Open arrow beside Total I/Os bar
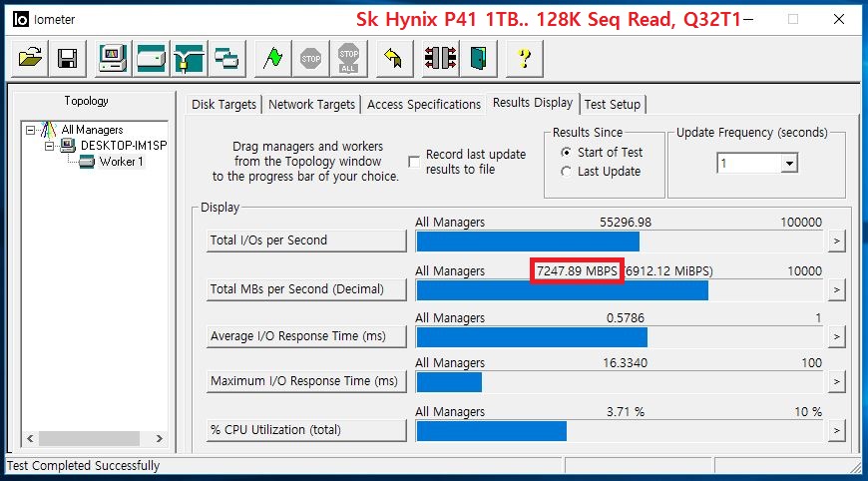This screenshot has height=481, width=868. click(x=836, y=240)
